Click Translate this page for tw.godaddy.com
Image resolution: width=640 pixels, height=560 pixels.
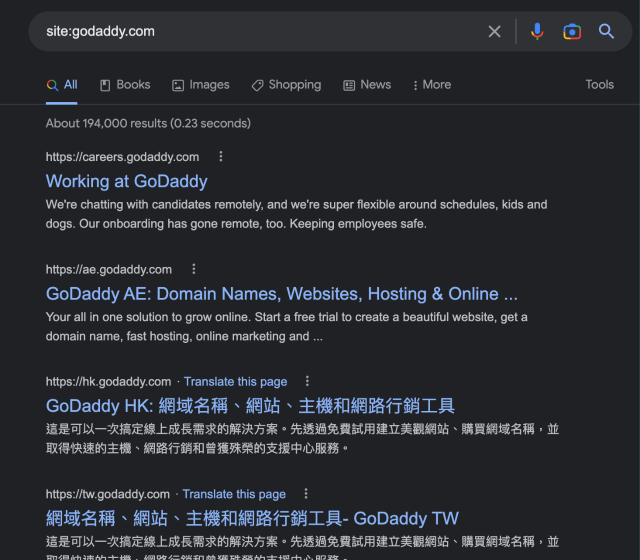[234, 494]
